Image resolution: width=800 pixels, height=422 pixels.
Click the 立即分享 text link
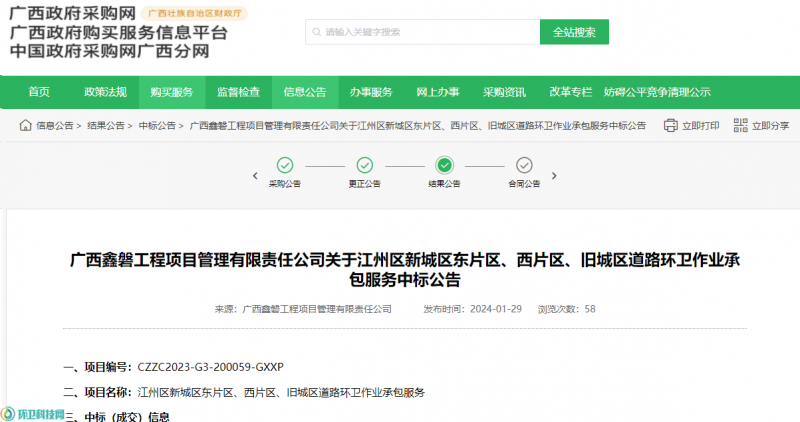pos(770,126)
